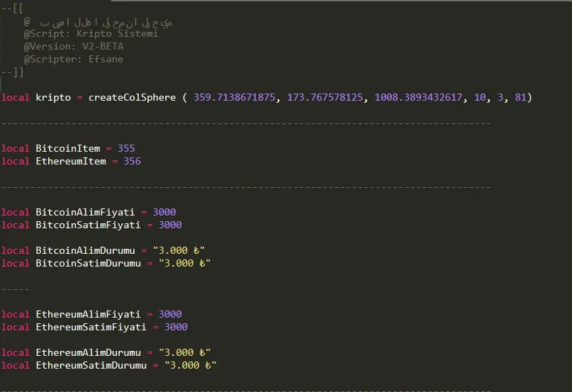Click the 'BitcoinAlimDurumu' variable

[x=85, y=251]
